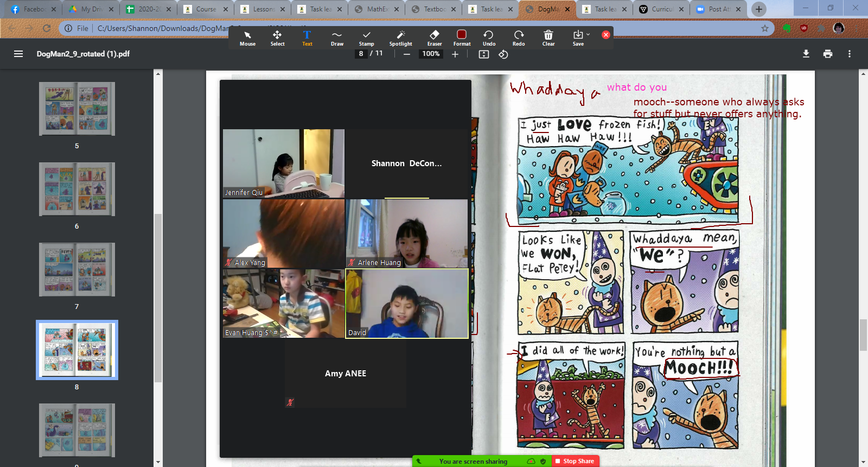Open page 6 thumbnail
The height and width of the screenshot is (467, 868).
pos(76,189)
